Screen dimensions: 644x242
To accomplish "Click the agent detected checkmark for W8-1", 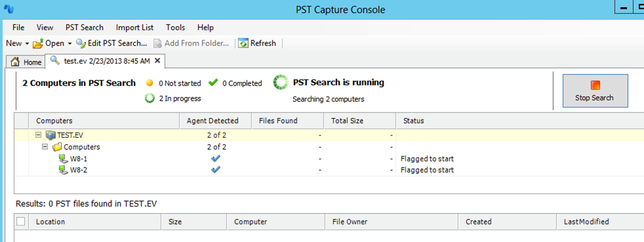I will pos(215,158).
